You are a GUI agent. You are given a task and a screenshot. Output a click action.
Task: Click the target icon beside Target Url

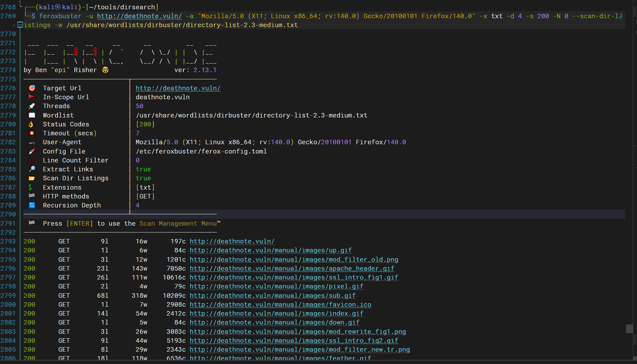coord(32,88)
